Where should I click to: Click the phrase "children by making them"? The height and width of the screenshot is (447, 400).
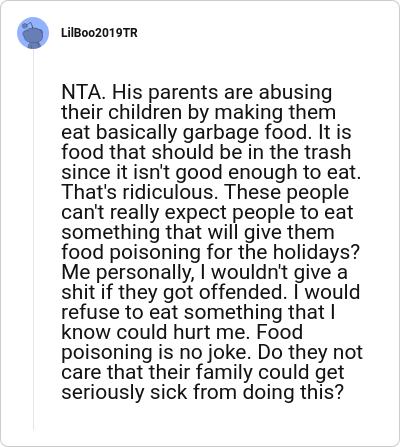pos(222,113)
